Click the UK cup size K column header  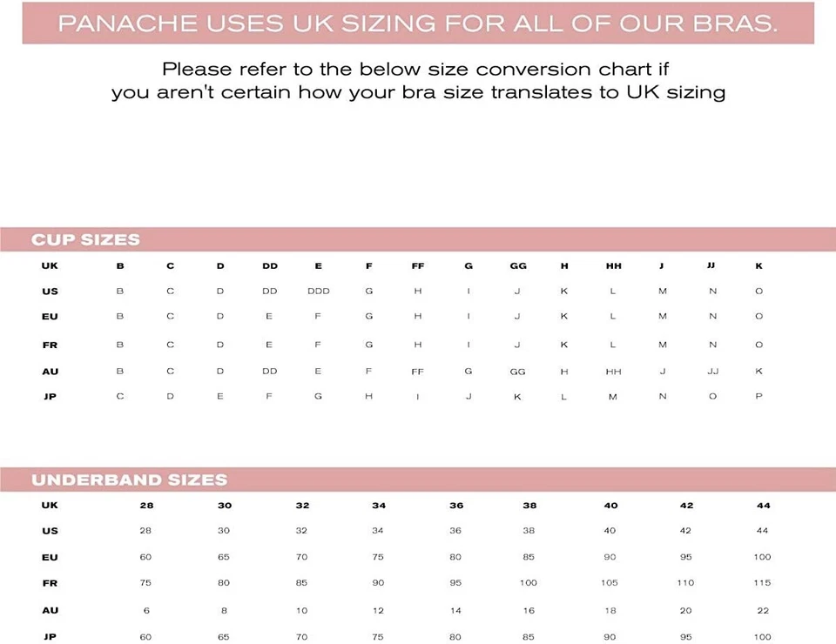point(758,266)
